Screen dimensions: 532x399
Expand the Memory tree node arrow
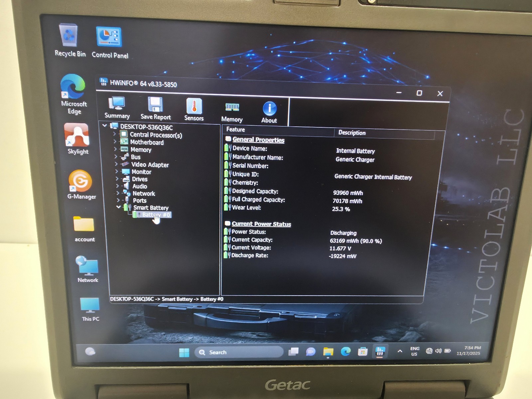(x=115, y=149)
